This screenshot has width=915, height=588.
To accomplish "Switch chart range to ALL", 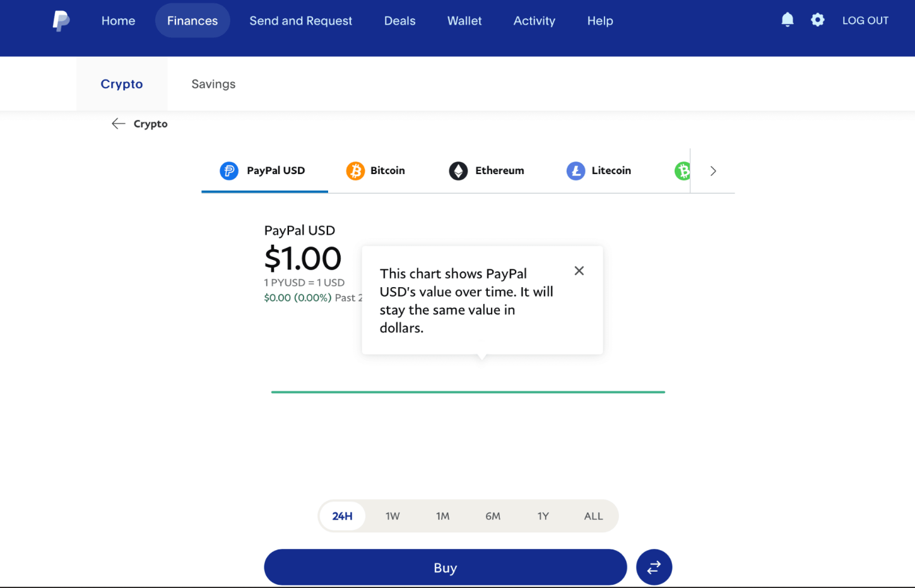I will (593, 516).
